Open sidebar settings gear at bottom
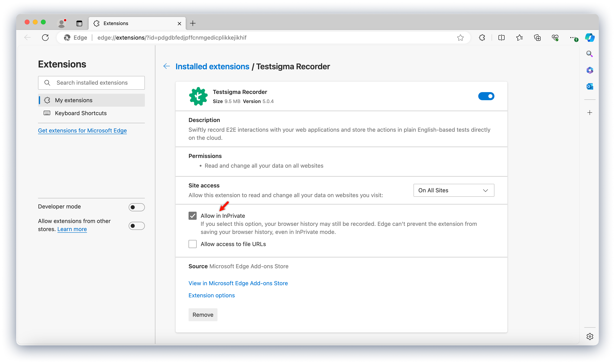The height and width of the screenshot is (364, 615). [590, 337]
